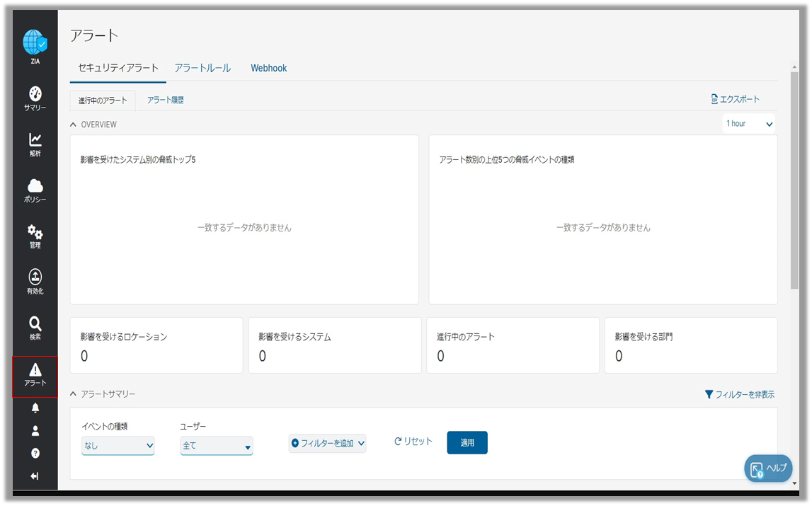The height and width of the screenshot is (506, 812).
Task: Click the アラート数別の上位5つの脅威イベントの種類 heading
Action: pyautogui.click(x=506, y=159)
